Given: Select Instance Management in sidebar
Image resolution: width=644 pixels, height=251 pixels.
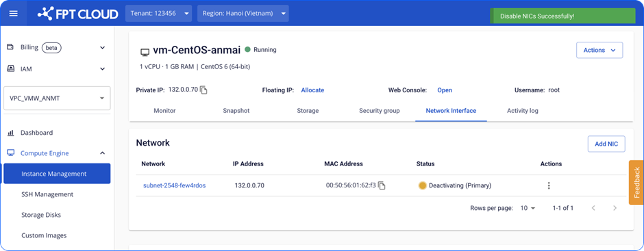Looking at the screenshot, I should pyautogui.click(x=57, y=174).
